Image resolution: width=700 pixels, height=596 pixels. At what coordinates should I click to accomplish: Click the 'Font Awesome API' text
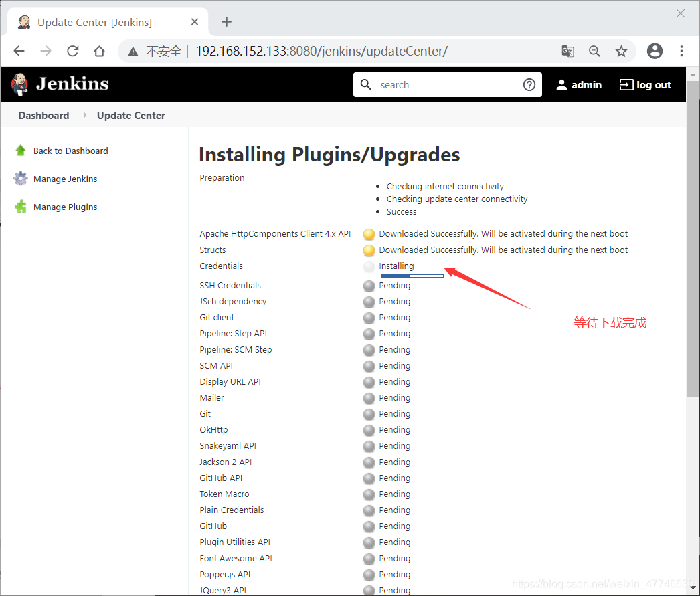coord(236,559)
